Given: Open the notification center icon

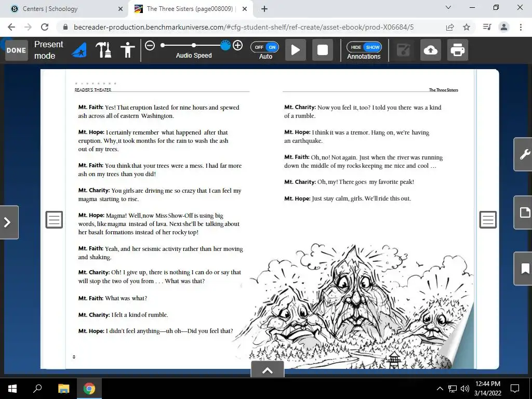Looking at the screenshot, I should coord(515,389).
